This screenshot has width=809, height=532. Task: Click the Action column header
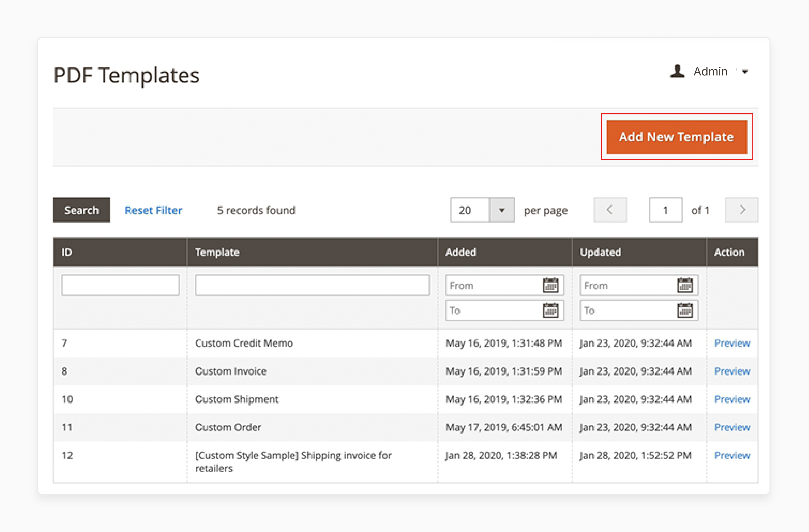click(732, 252)
